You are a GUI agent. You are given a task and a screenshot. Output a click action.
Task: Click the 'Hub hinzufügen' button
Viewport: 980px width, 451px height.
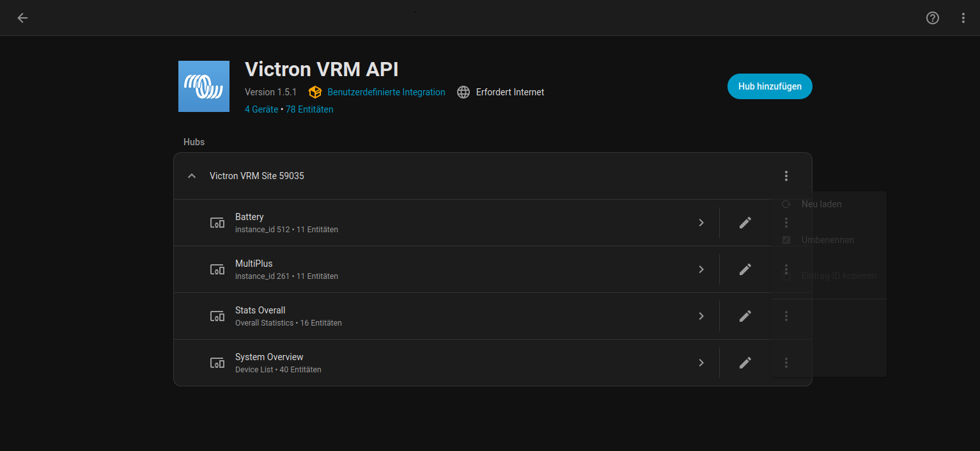tap(770, 86)
